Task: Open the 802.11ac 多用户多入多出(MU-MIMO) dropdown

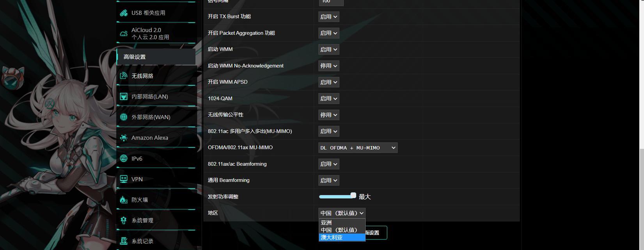Action: click(329, 132)
